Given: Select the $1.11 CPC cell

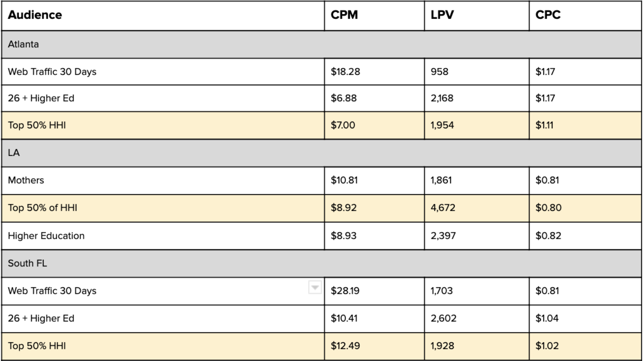Looking at the screenshot, I should pyautogui.click(x=544, y=126).
